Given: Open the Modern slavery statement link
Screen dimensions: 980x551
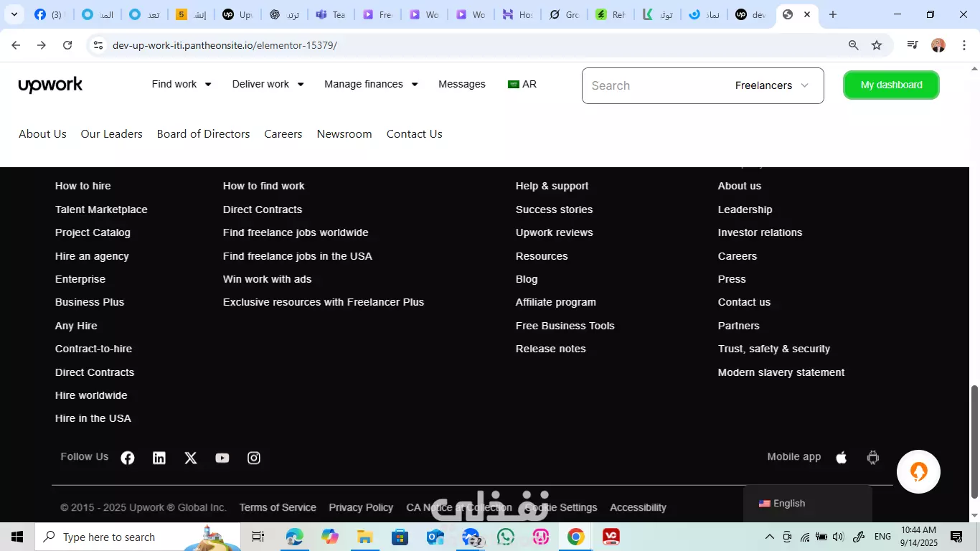Looking at the screenshot, I should (x=781, y=372).
